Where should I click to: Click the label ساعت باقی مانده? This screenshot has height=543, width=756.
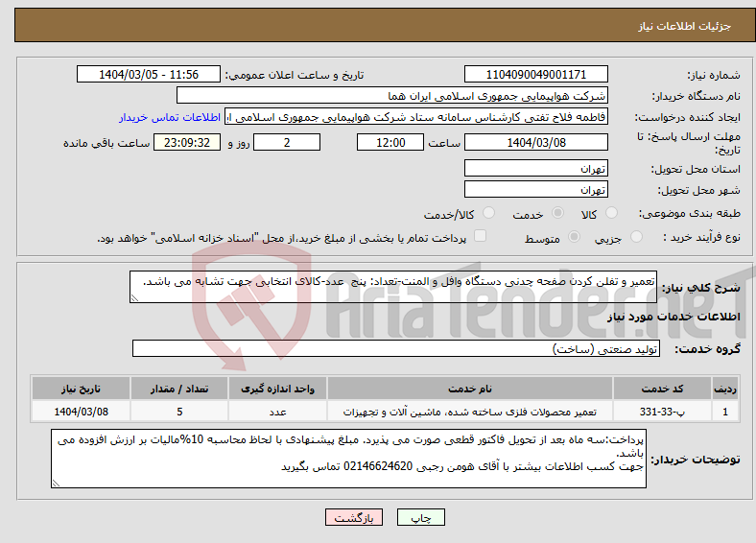tap(106, 143)
